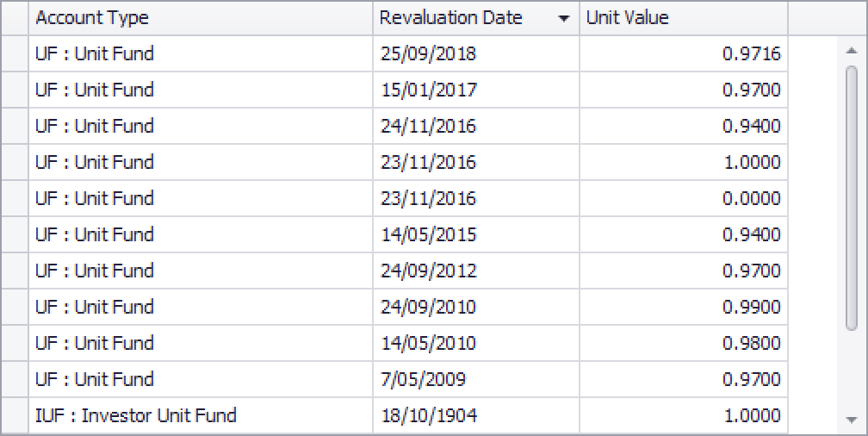Screen dimensions: 868x436
Task: Click the scrollbar up arrow
Action: click(x=852, y=51)
